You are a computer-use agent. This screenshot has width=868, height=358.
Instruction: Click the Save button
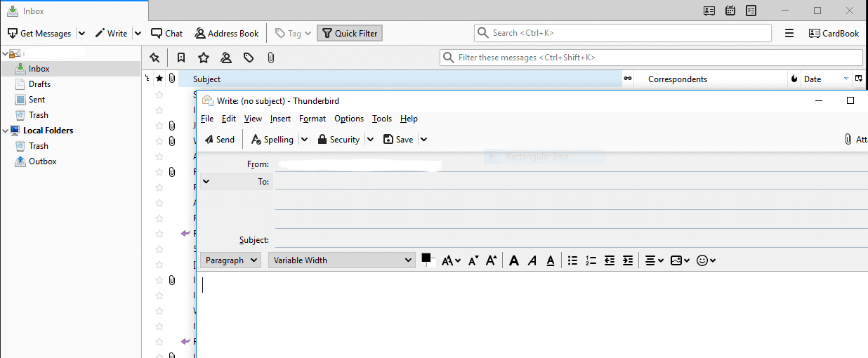pyautogui.click(x=398, y=140)
